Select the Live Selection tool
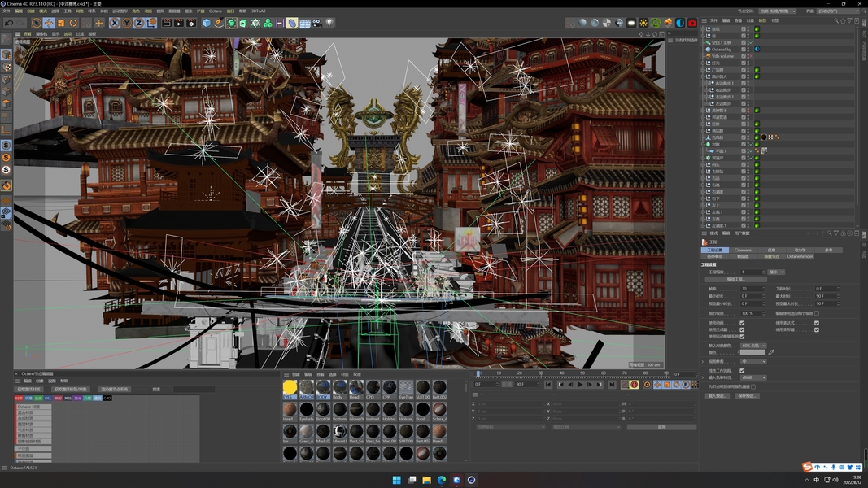Image resolution: width=868 pixels, height=488 pixels. point(37,23)
